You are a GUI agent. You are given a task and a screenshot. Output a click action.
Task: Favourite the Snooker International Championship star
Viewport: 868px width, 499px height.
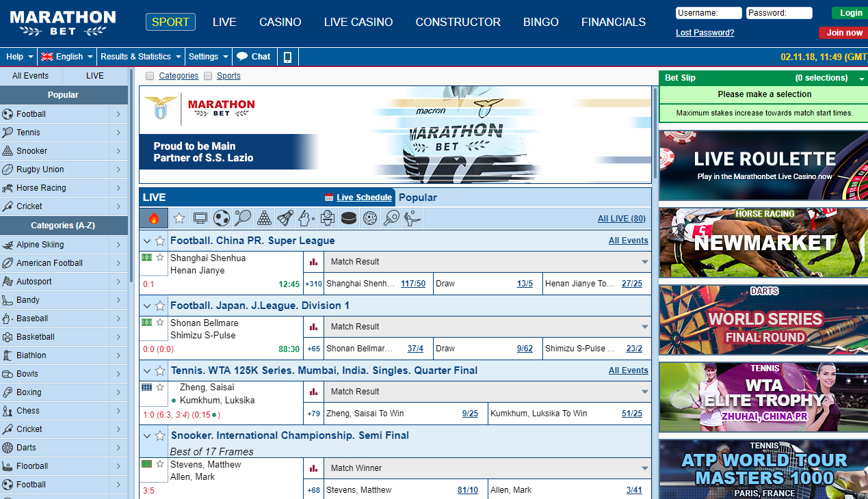[160, 435]
